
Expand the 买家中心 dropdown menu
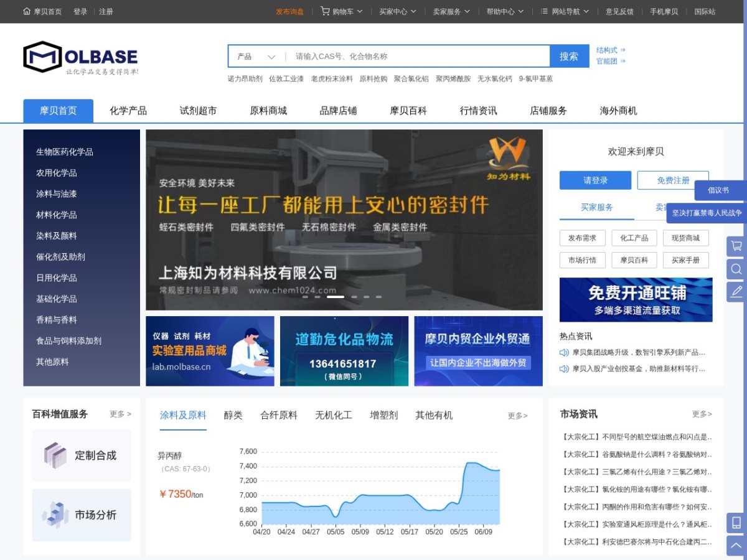(x=398, y=11)
